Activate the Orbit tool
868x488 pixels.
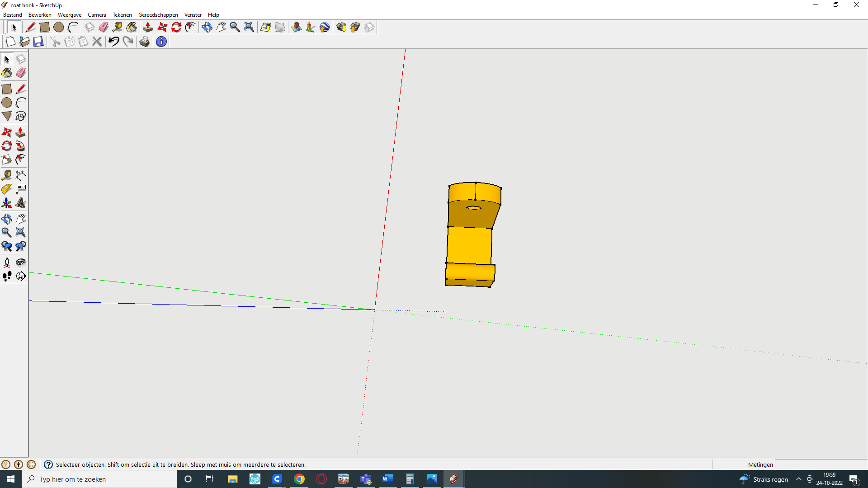click(7, 219)
